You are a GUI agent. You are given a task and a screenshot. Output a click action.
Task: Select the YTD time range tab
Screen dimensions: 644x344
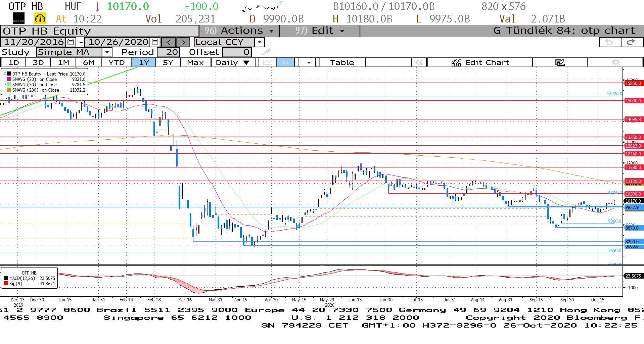117,62
